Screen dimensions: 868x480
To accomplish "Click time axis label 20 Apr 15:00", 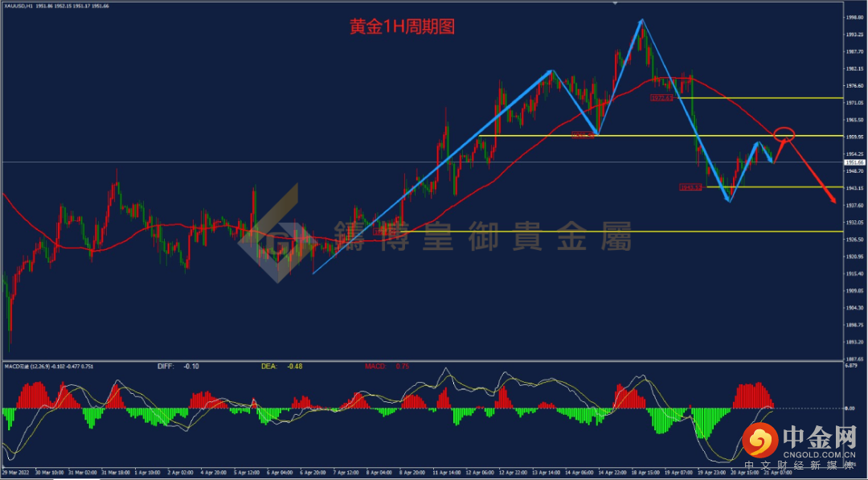I will point(745,474).
